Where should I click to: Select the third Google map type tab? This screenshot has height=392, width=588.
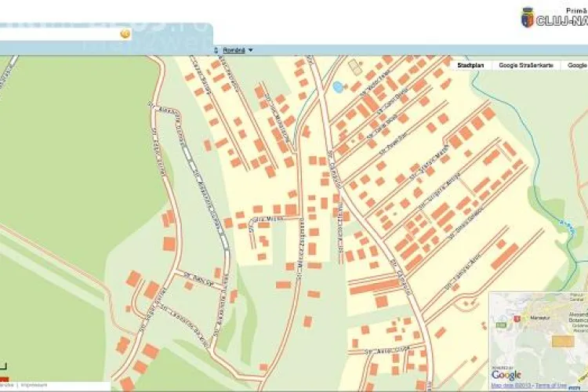[x=577, y=66]
